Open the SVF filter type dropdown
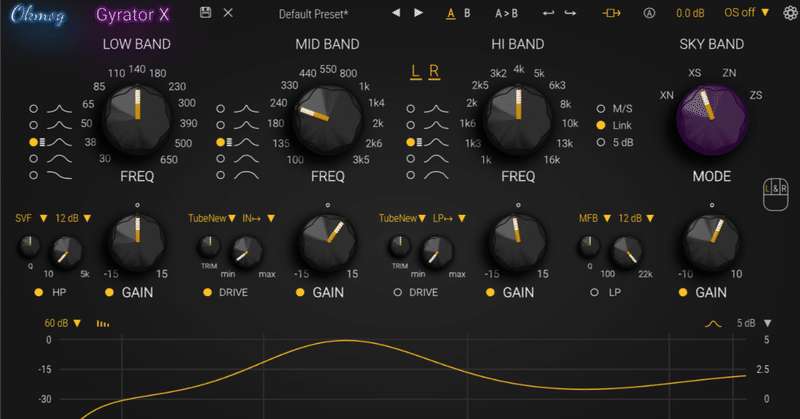The height and width of the screenshot is (419, 800). click(x=31, y=218)
